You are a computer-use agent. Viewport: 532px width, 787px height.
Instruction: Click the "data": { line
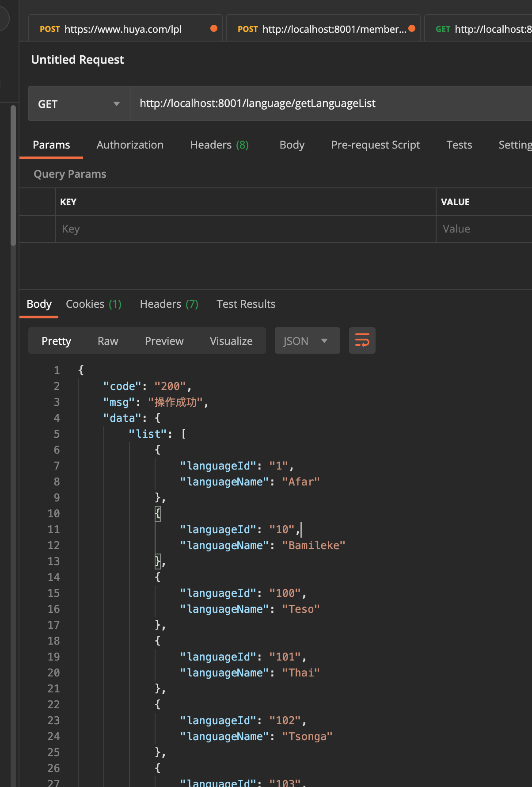coord(132,418)
